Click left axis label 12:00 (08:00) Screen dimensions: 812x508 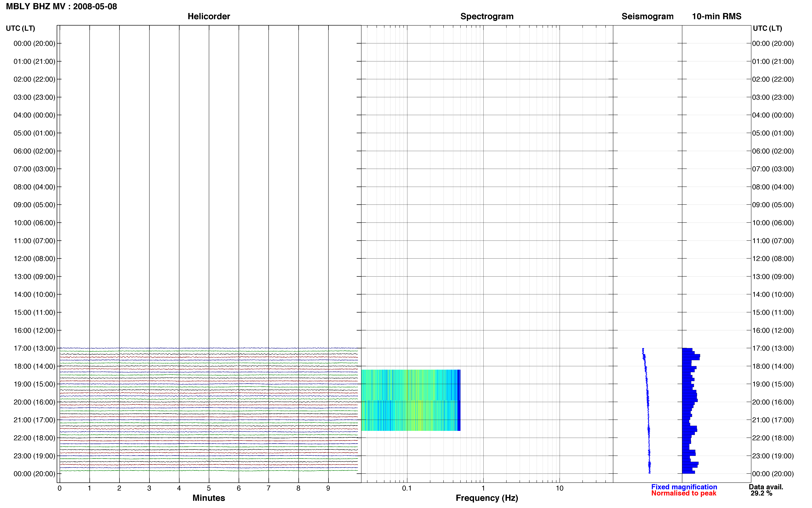[34, 259]
